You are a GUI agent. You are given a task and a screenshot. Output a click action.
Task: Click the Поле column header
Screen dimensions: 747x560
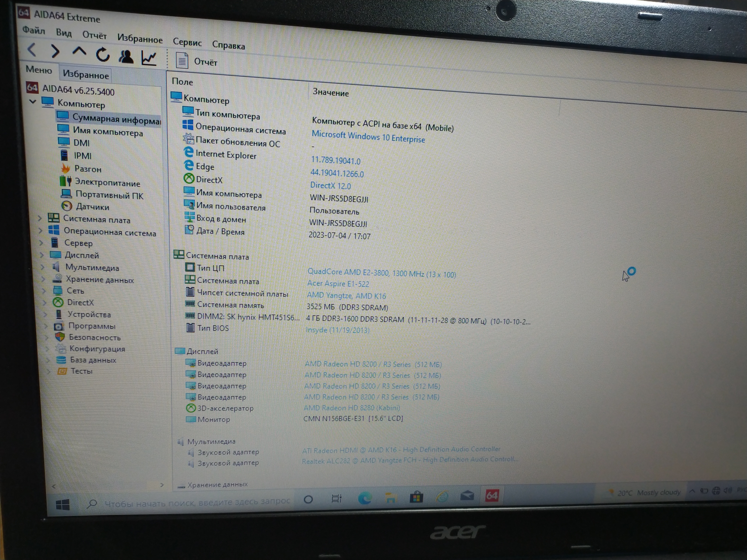click(x=182, y=82)
